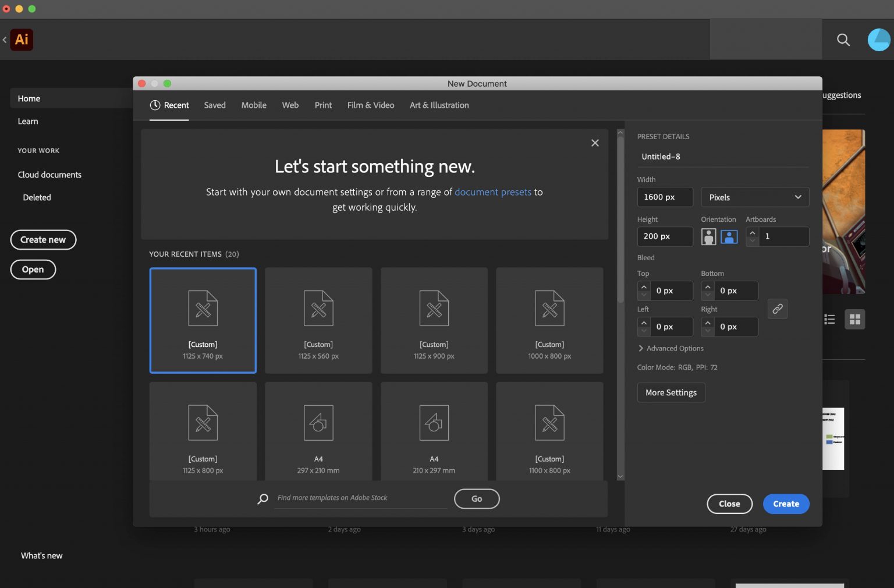Click the chain icon to link bleed values

click(x=778, y=309)
